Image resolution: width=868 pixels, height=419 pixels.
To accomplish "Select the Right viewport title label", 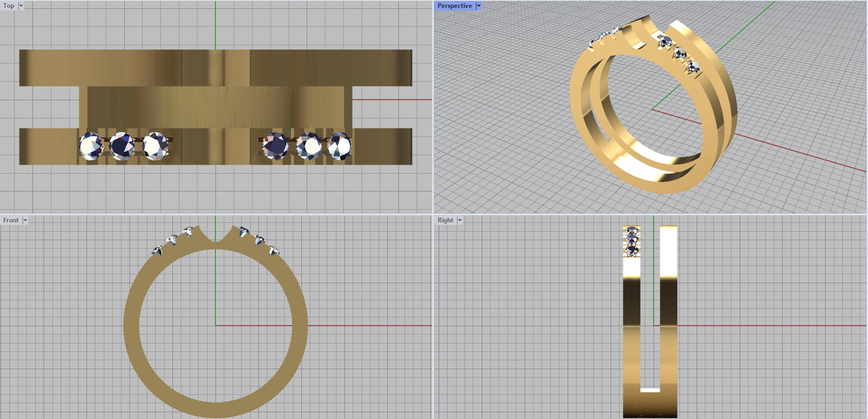I will click(x=445, y=220).
